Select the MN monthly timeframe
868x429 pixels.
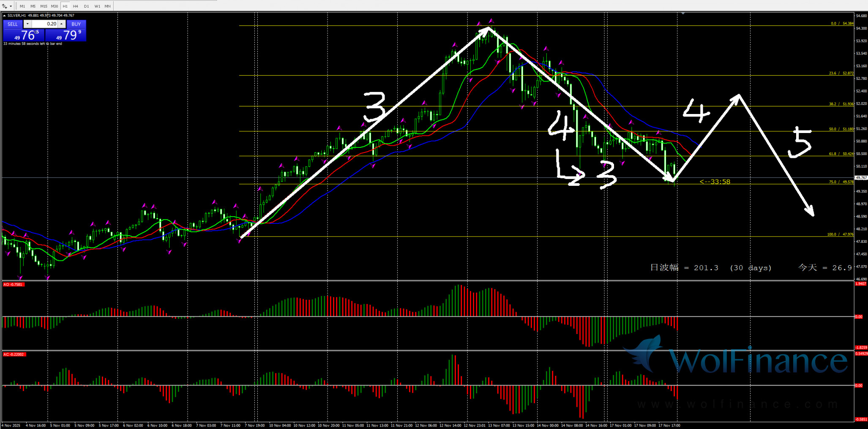[108, 6]
